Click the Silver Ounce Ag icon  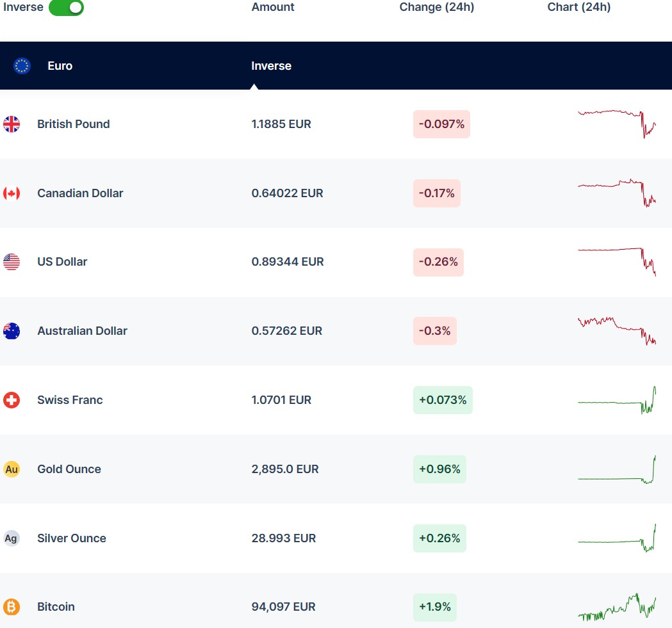click(x=12, y=538)
